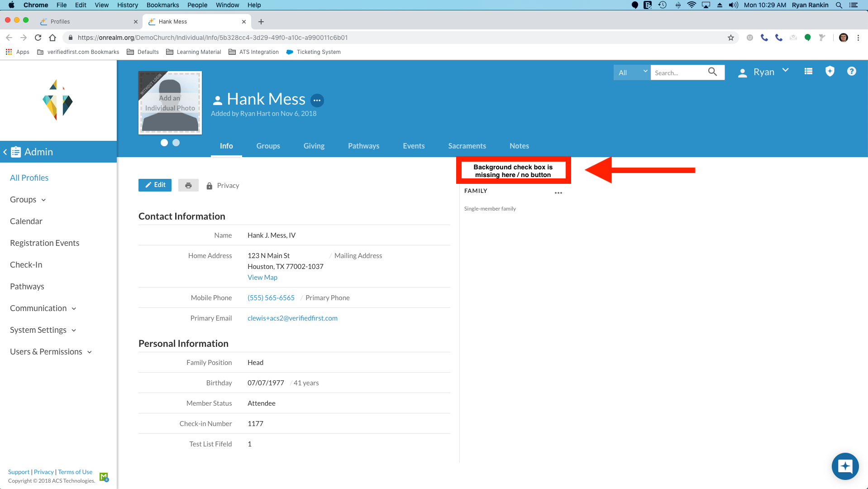Open the list view icon in header

pos(808,72)
